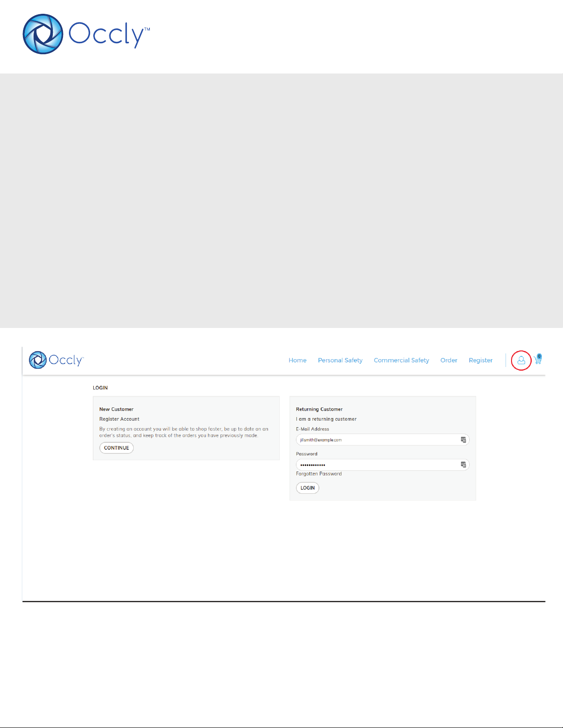Navigate to the Order page
563x728 pixels.
(x=449, y=361)
